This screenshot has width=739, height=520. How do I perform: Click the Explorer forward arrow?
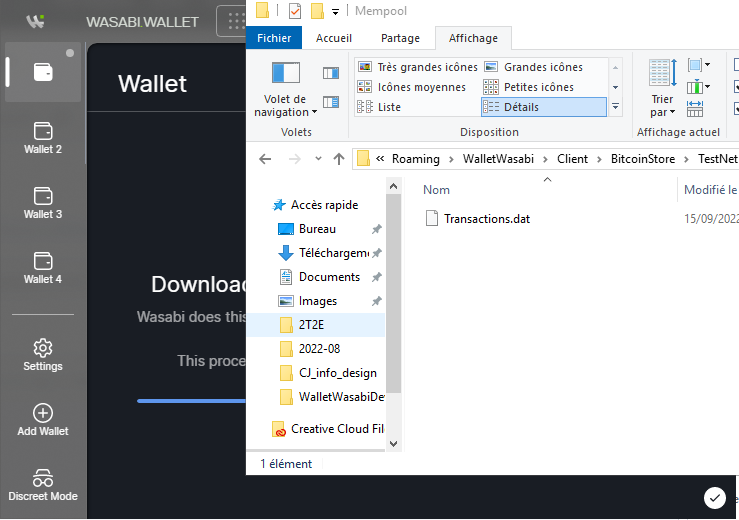(x=295, y=159)
